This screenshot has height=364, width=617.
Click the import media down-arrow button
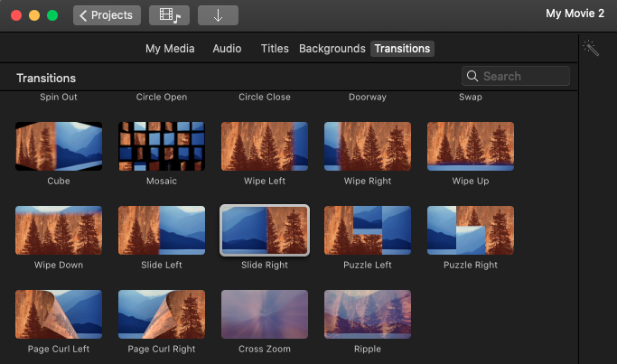(218, 15)
